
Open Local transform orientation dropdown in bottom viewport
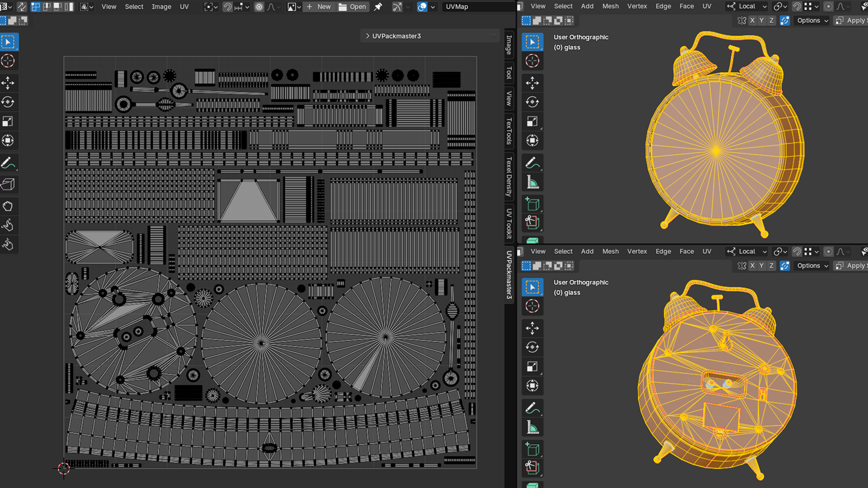tap(747, 251)
